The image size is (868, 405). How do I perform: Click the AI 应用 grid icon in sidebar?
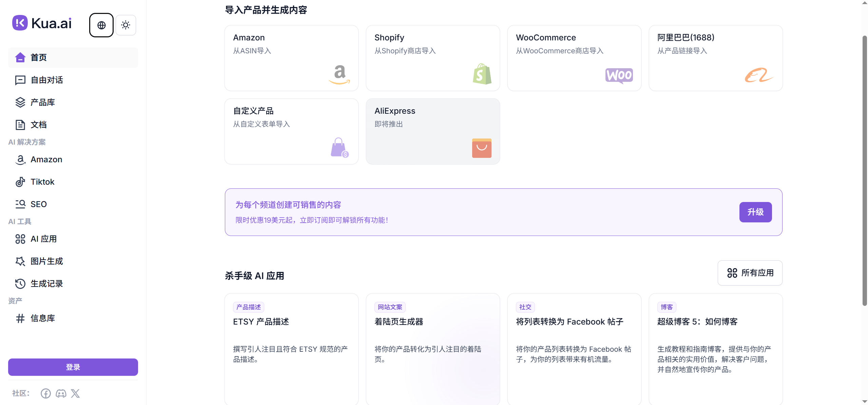coord(20,239)
